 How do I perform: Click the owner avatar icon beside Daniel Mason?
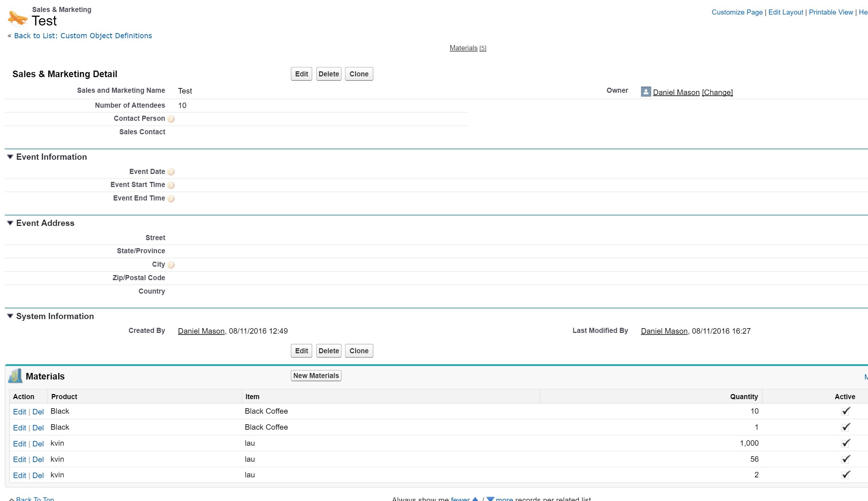coord(646,92)
